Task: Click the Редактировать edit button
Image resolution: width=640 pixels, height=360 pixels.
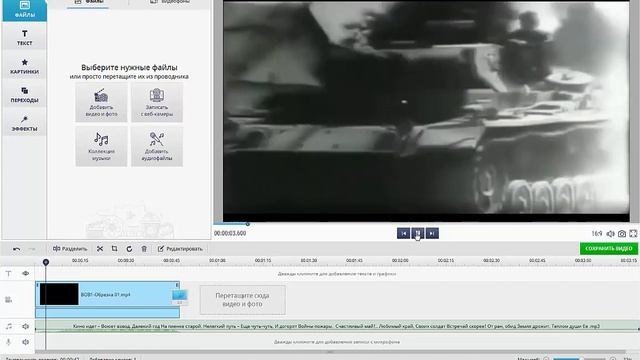Action: (x=180, y=249)
